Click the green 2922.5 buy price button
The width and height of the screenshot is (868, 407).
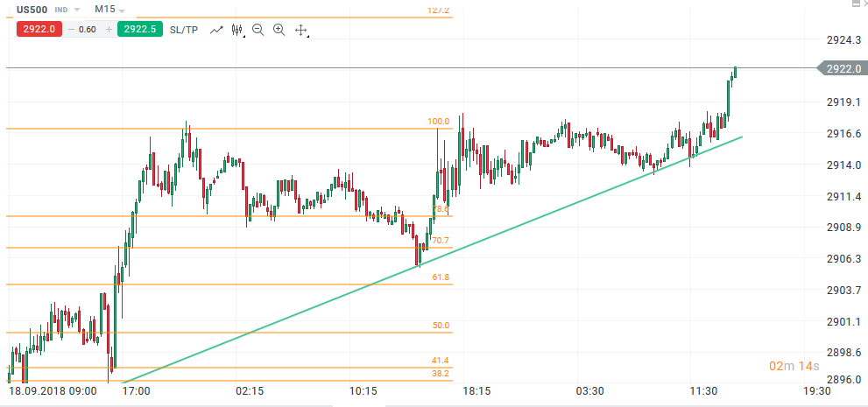point(140,29)
